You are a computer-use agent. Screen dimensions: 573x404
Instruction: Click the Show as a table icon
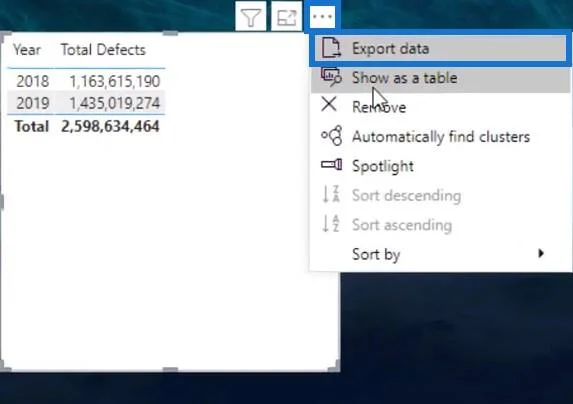point(331,77)
